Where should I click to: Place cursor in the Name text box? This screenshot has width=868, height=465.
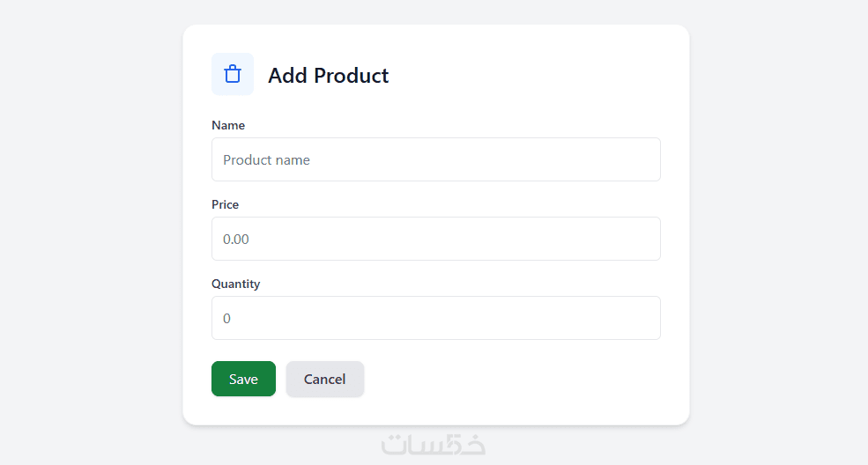point(435,159)
